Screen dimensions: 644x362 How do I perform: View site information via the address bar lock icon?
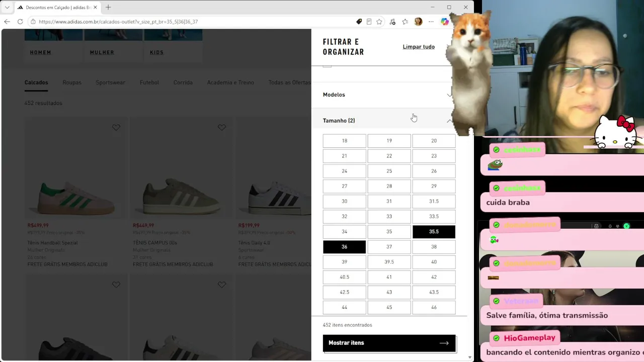[33, 22]
